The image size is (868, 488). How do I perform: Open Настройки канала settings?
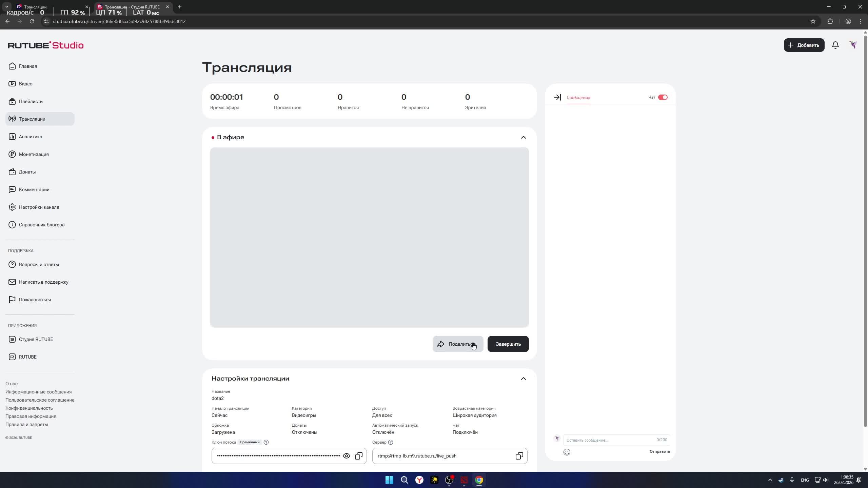(39, 207)
